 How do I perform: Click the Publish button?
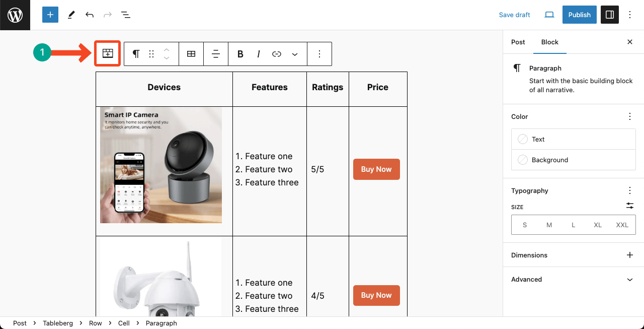point(579,15)
